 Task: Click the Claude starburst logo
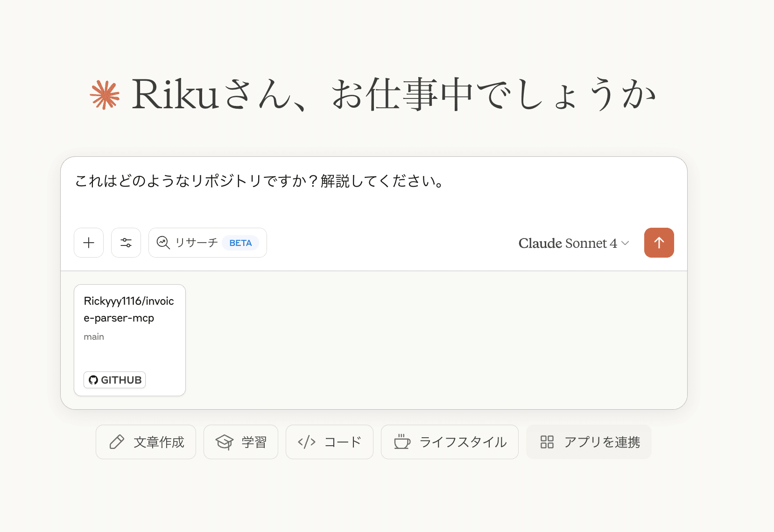tap(105, 95)
